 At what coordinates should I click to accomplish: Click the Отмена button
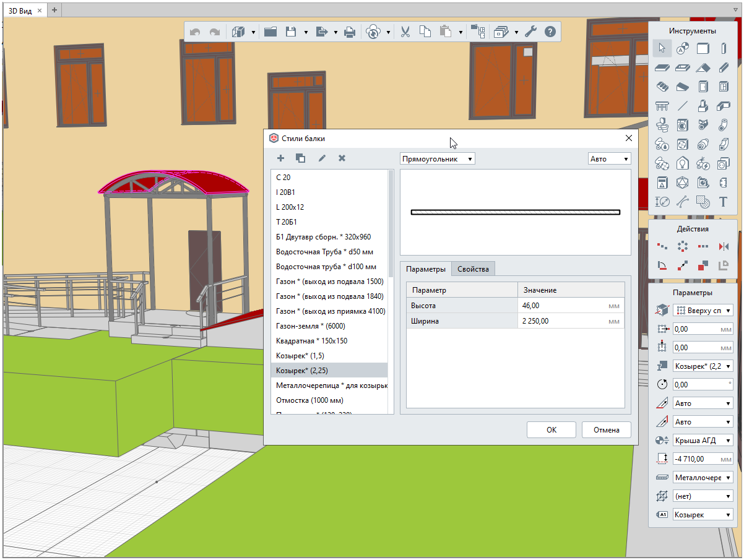(x=606, y=430)
